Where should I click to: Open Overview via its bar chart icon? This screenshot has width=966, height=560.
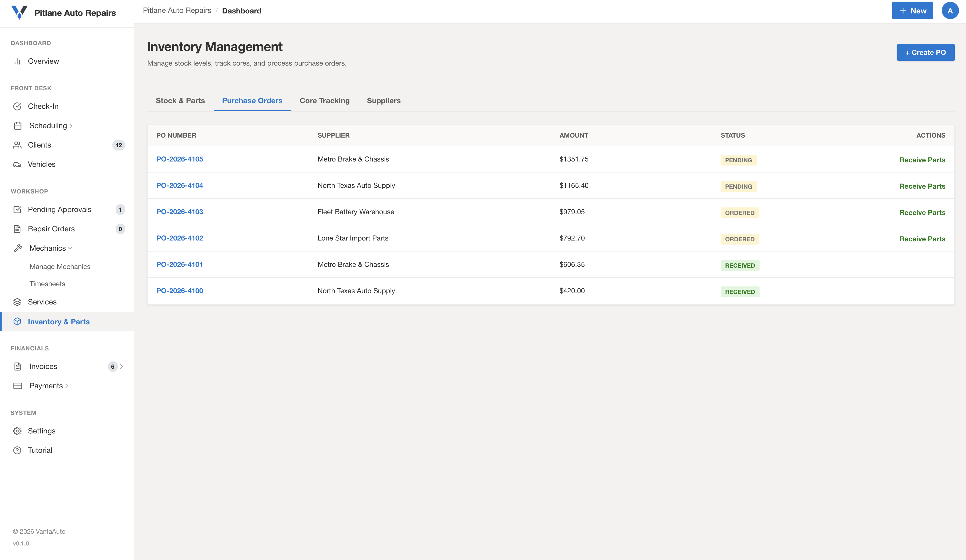coord(17,61)
